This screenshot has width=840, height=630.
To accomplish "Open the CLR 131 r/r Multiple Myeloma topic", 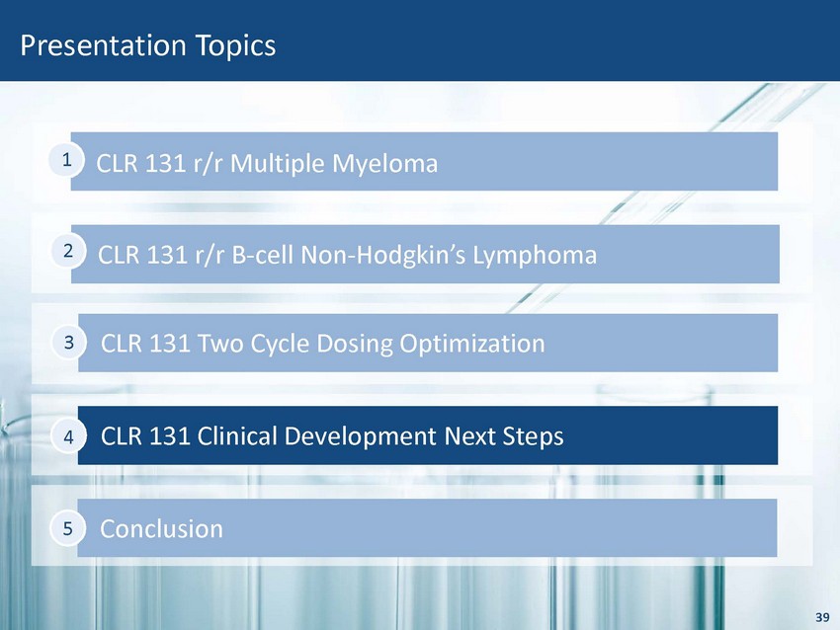I will (267, 162).
